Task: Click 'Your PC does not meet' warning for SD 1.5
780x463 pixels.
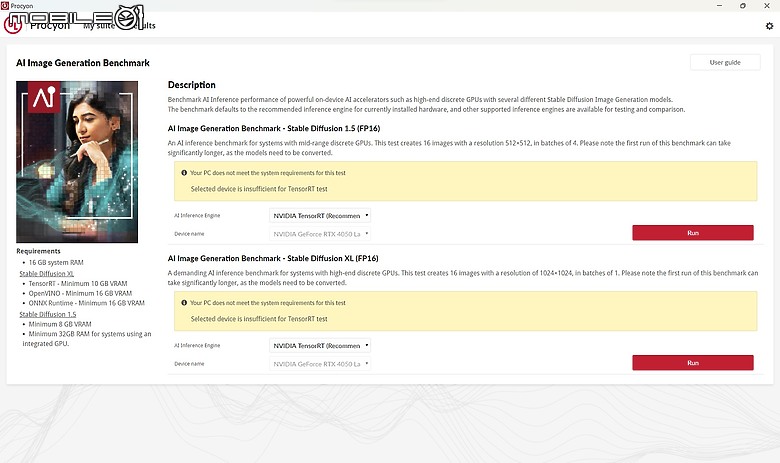Action: pos(268,173)
